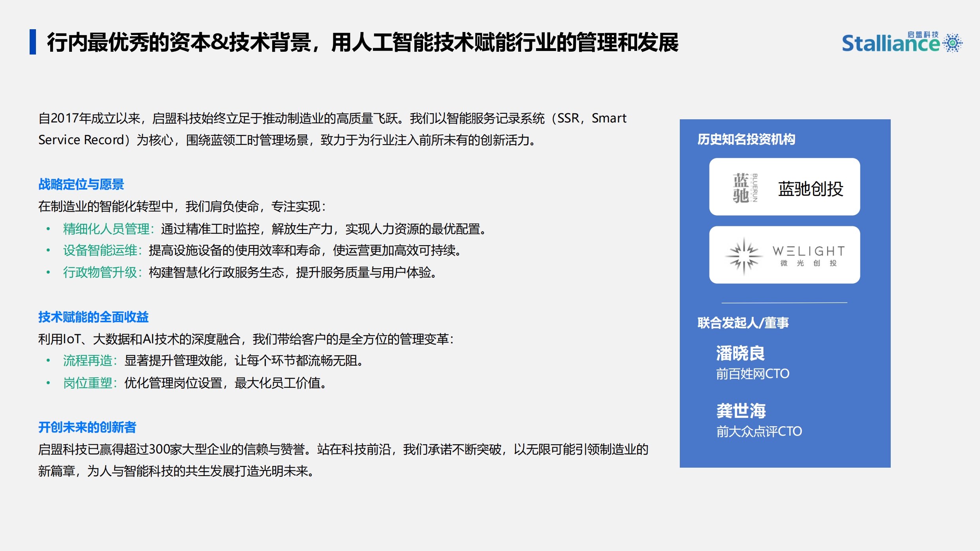Viewport: 980px width, 551px height.
Task: Click the green label 精细化人员管理
Action: tap(106, 229)
